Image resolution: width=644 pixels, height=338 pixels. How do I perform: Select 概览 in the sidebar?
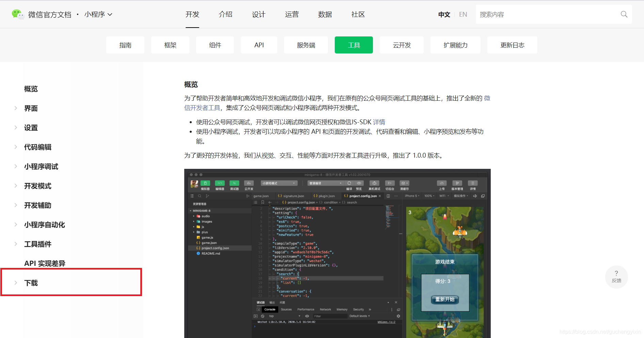coord(31,89)
